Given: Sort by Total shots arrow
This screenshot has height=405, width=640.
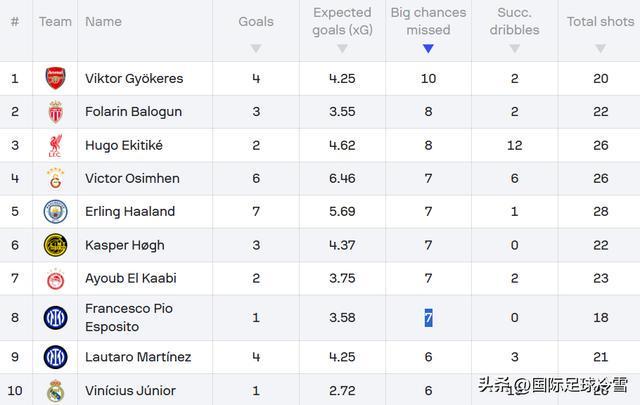Looking at the screenshot, I should [600, 48].
